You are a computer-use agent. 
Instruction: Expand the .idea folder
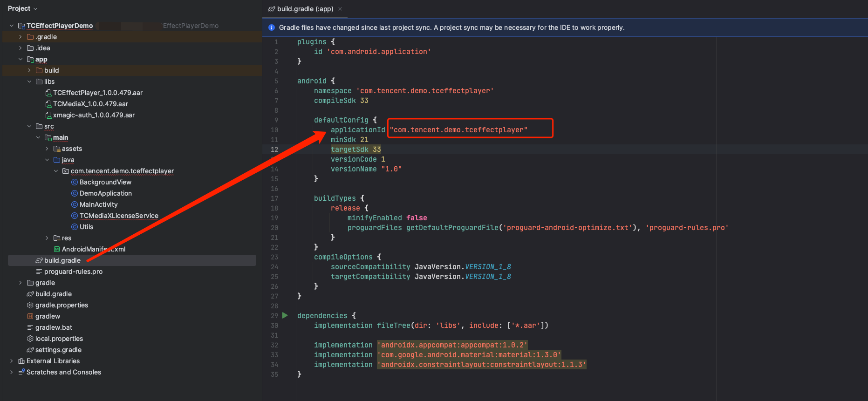(x=21, y=48)
